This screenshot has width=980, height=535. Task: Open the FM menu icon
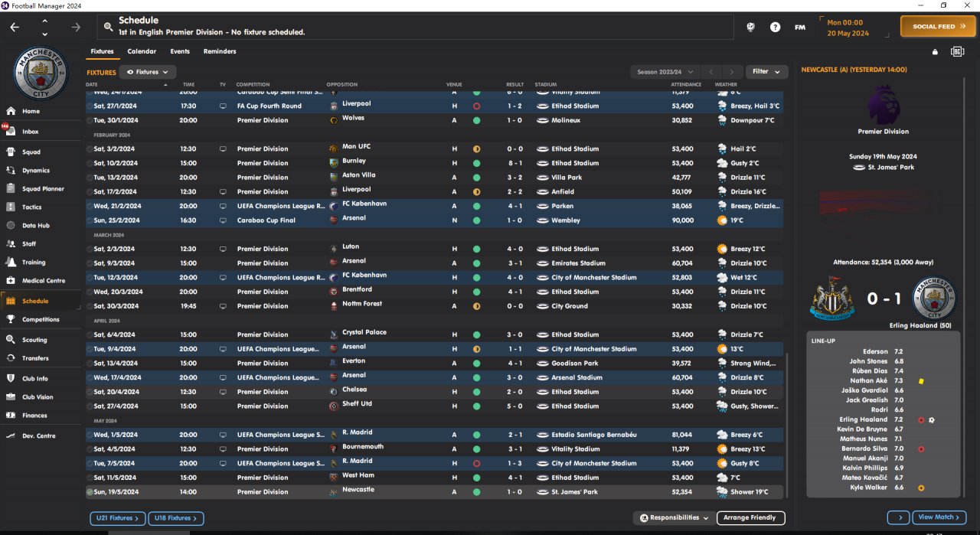[x=800, y=27]
